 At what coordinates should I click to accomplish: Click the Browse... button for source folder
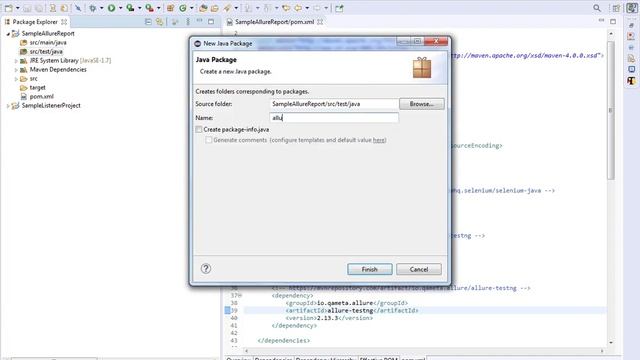[x=422, y=104]
